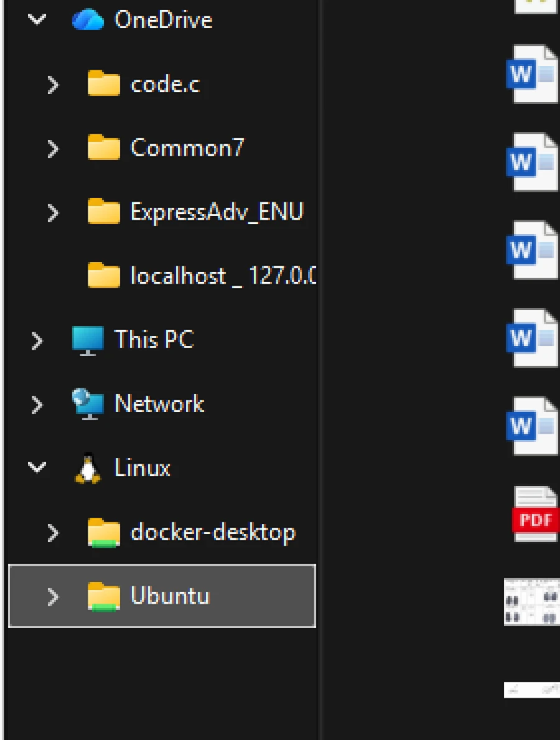Click the docker-desktop folder icon

pyautogui.click(x=104, y=533)
